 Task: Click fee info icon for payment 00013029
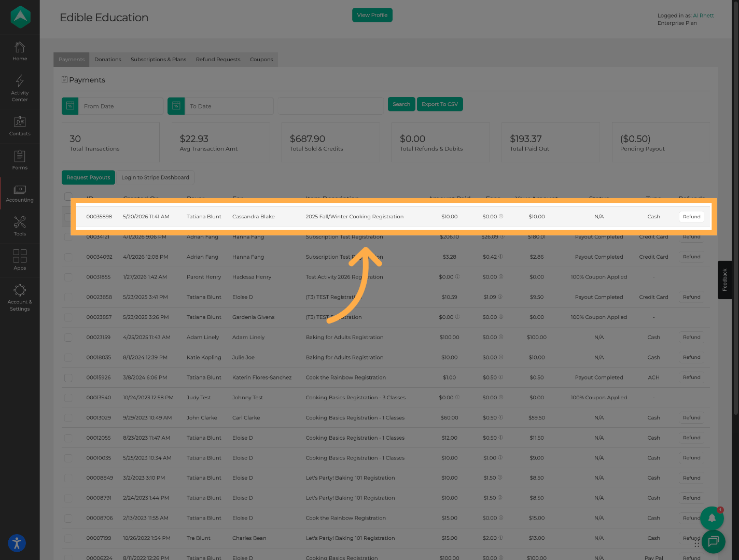(x=500, y=417)
